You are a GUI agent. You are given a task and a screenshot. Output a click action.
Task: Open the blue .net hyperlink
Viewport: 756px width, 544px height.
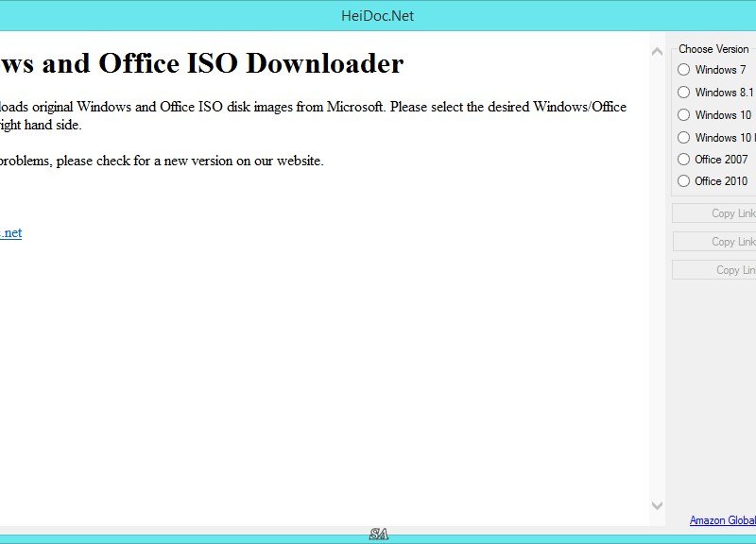click(10, 232)
